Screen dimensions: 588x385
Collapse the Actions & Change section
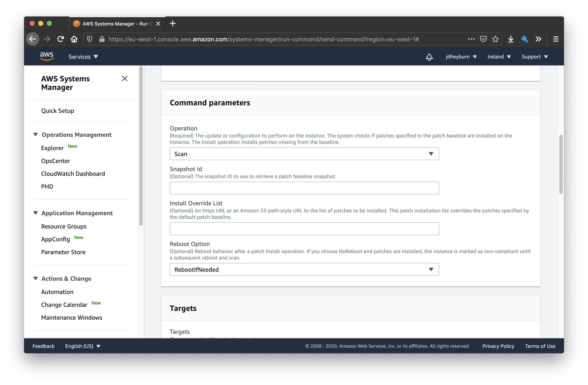pyautogui.click(x=36, y=278)
